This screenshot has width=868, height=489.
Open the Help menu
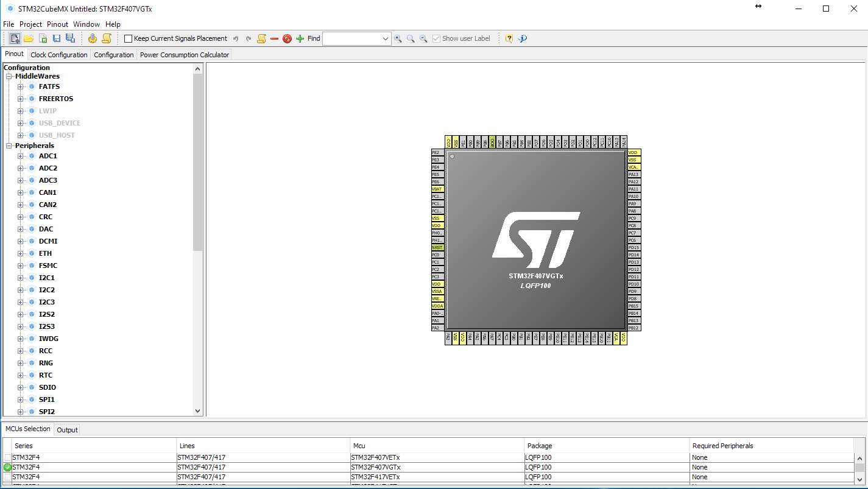(x=113, y=24)
